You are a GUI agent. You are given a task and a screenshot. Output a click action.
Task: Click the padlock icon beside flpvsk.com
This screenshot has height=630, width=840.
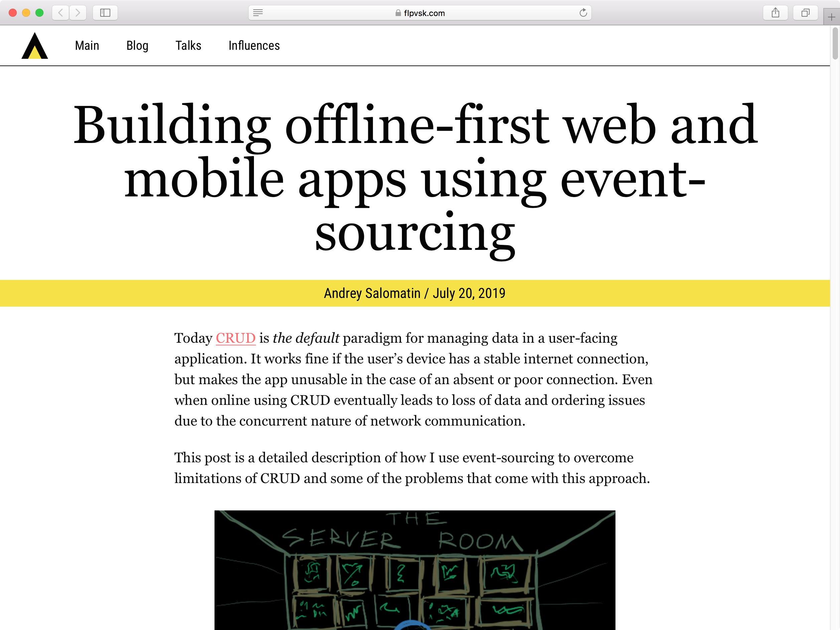click(x=398, y=13)
